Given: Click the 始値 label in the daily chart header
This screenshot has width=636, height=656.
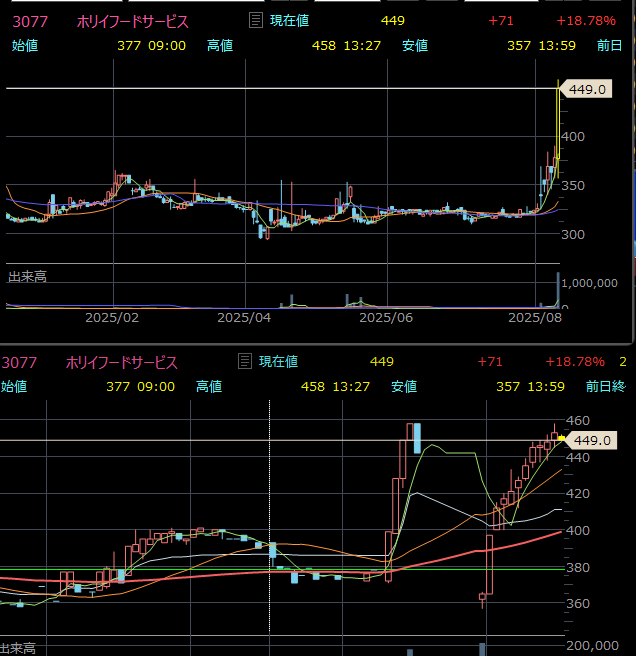Looking at the screenshot, I should pos(25,45).
